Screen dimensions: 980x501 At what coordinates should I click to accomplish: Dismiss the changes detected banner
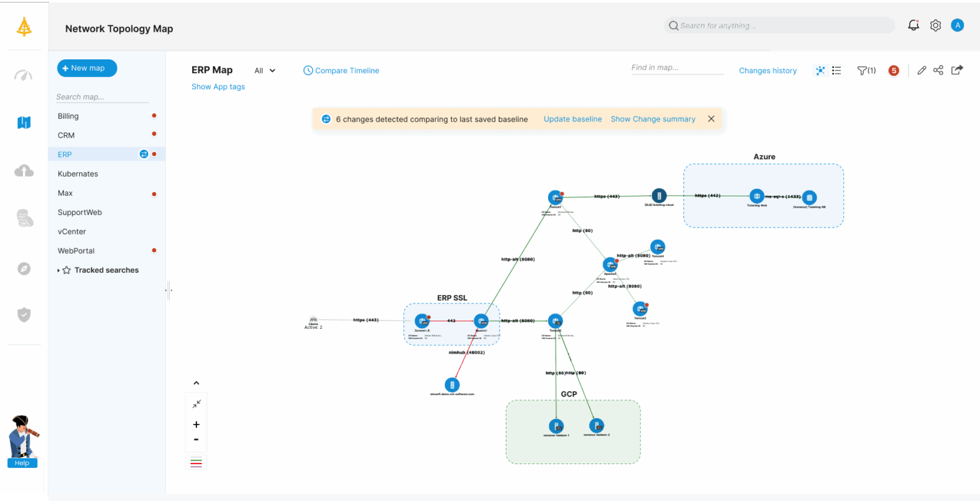pyautogui.click(x=711, y=119)
